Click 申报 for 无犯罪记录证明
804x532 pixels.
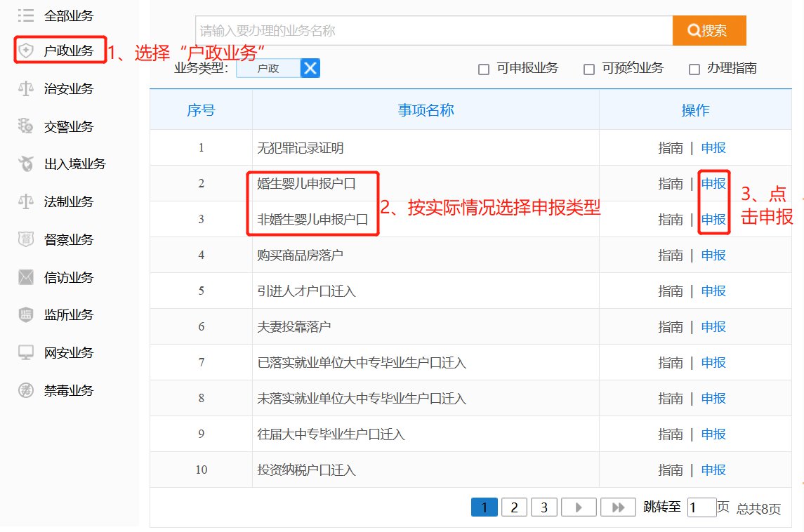713,148
